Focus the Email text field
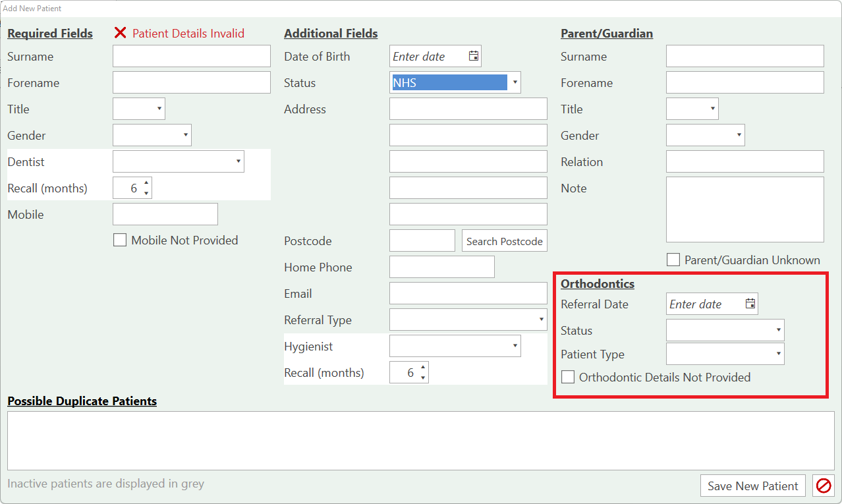Screen dimensions: 842x504 (468, 294)
